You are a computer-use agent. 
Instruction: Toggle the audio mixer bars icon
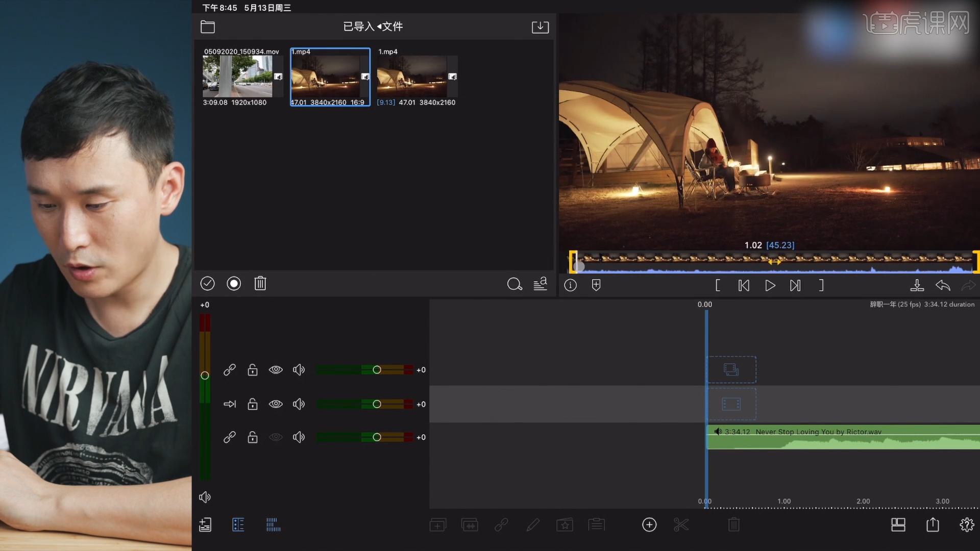273,524
